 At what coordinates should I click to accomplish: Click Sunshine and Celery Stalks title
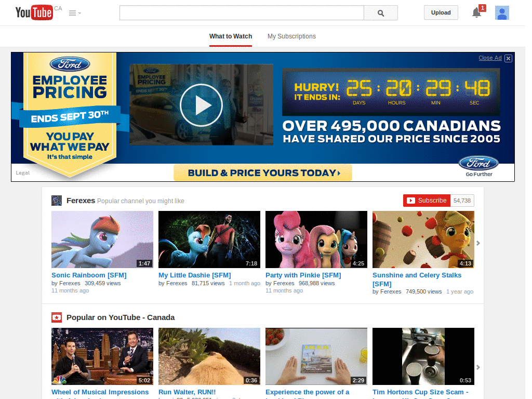[x=417, y=280]
